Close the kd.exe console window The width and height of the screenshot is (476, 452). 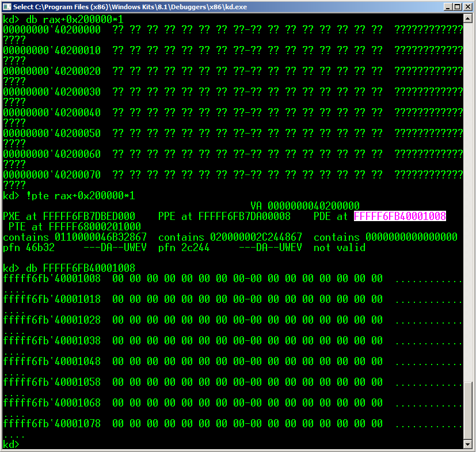[468, 7]
